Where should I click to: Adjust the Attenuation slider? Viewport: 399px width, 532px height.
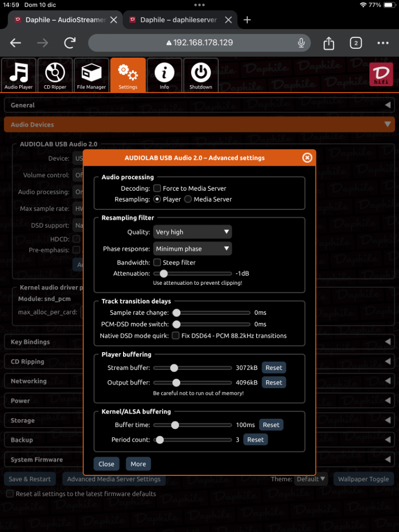click(x=192, y=273)
